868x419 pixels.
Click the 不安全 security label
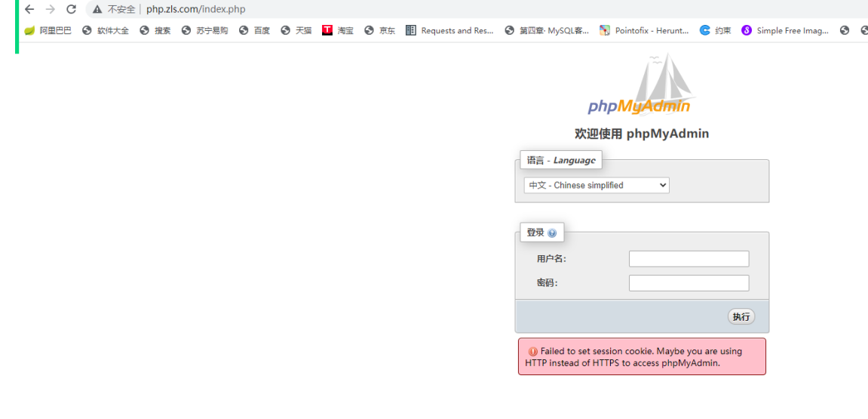(121, 9)
